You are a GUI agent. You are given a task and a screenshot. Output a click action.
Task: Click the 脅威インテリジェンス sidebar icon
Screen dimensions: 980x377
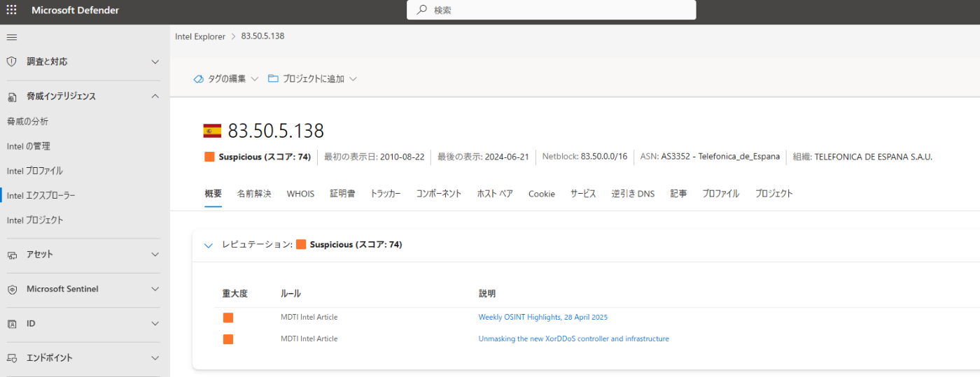[11, 97]
